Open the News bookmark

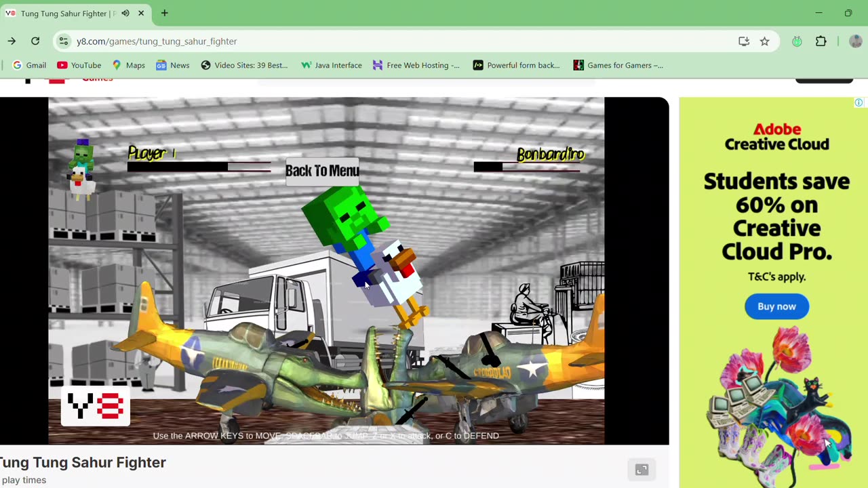click(173, 65)
